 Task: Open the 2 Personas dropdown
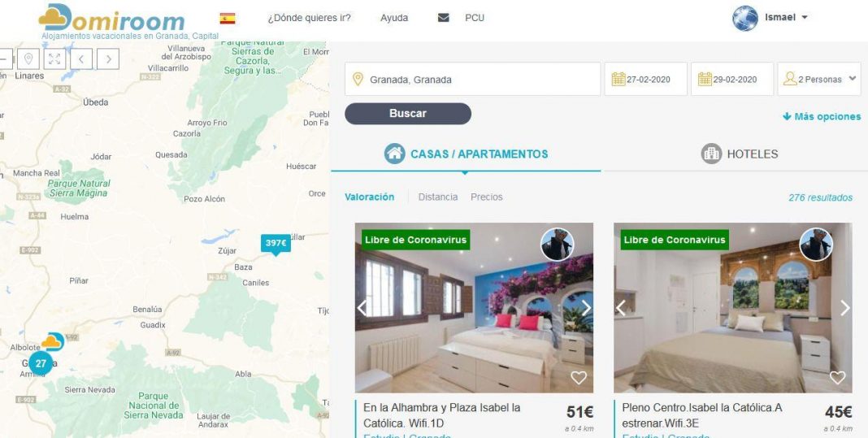pyautogui.click(x=819, y=79)
